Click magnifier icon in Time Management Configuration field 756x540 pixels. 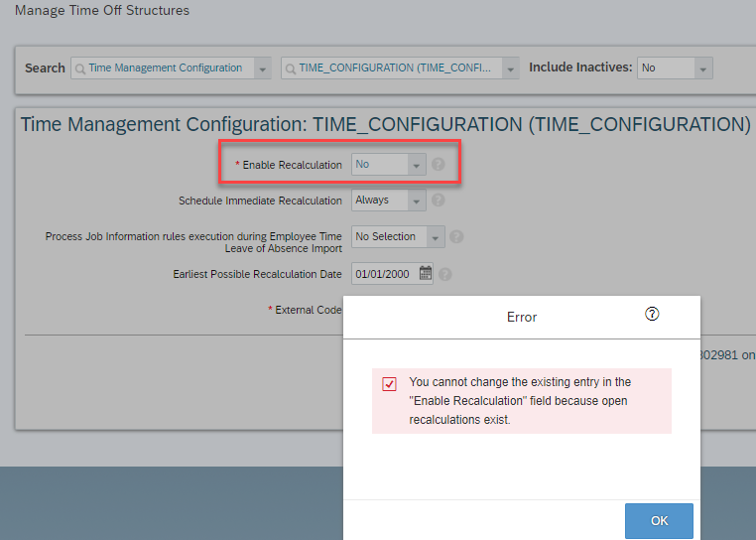[x=80, y=69]
